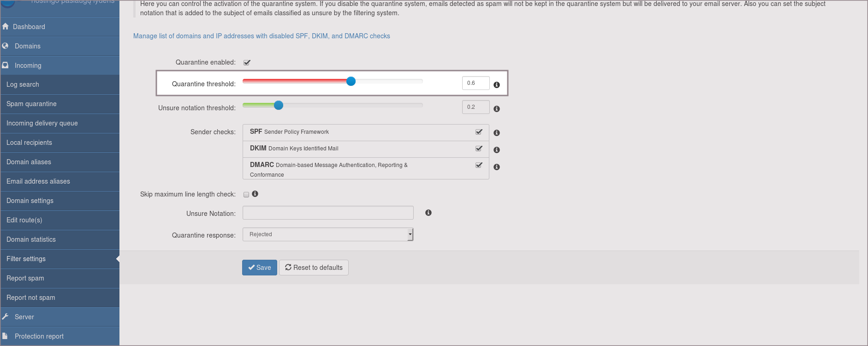868x346 pixels.
Task: Open Spam quarantine from the sidebar
Action: click(31, 104)
